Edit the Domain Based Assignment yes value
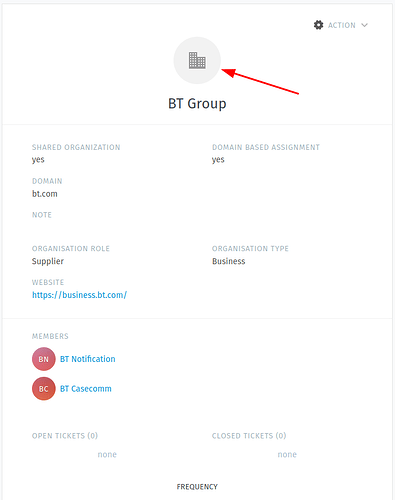 point(218,160)
